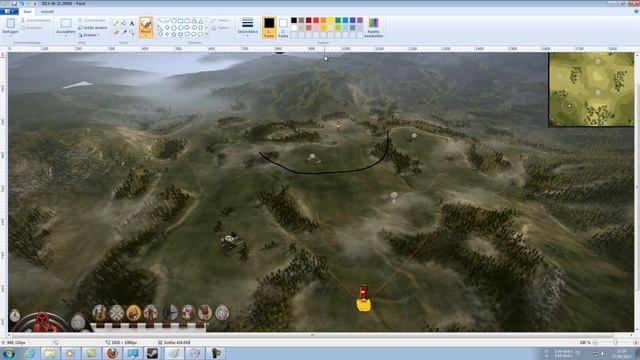Choose the Oval shape
640x360 pixels.
(174, 21)
